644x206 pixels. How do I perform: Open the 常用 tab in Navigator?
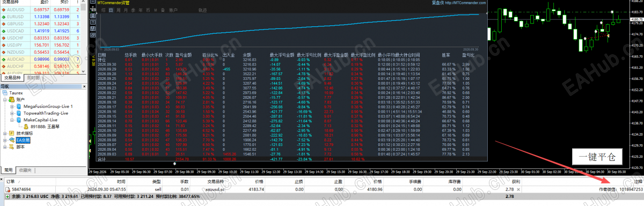(9, 170)
